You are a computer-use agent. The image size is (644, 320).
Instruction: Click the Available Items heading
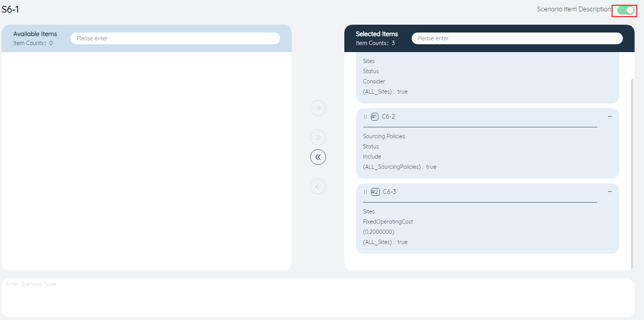pyautogui.click(x=35, y=34)
